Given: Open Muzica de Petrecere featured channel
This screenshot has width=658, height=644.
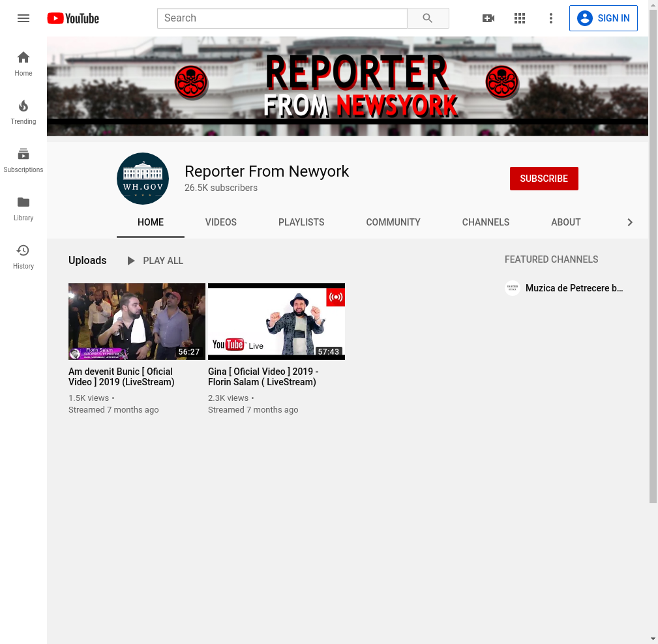Looking at the screenshot, I should [x=574, y=288].
